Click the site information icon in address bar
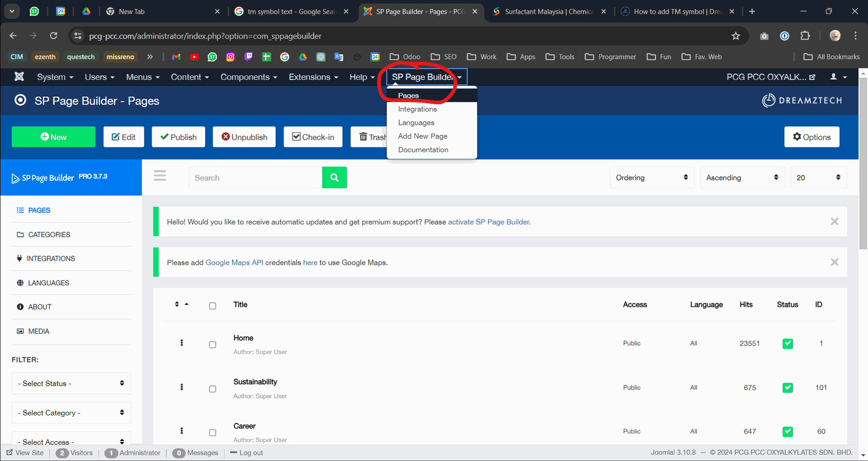The image size is (868, 461). click(78, 36)
